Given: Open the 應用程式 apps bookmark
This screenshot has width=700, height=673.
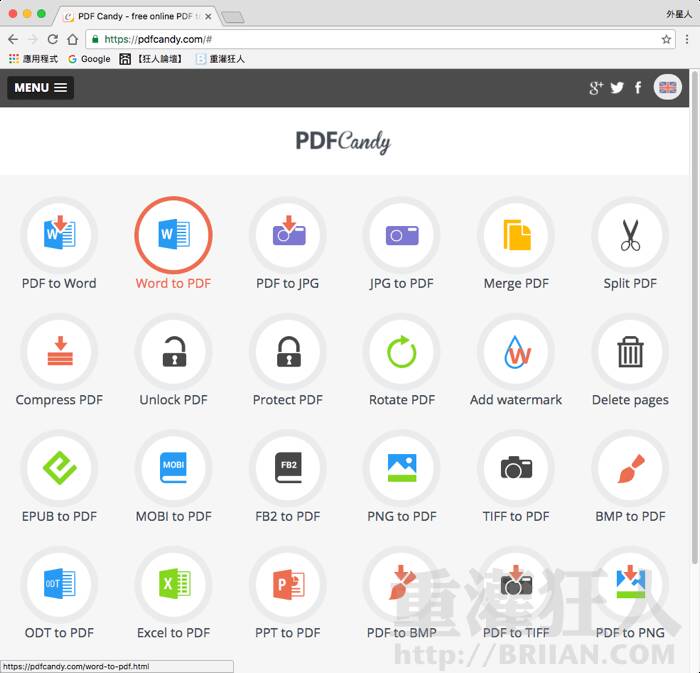Looking at the screenshot, I should coord(33,59).
